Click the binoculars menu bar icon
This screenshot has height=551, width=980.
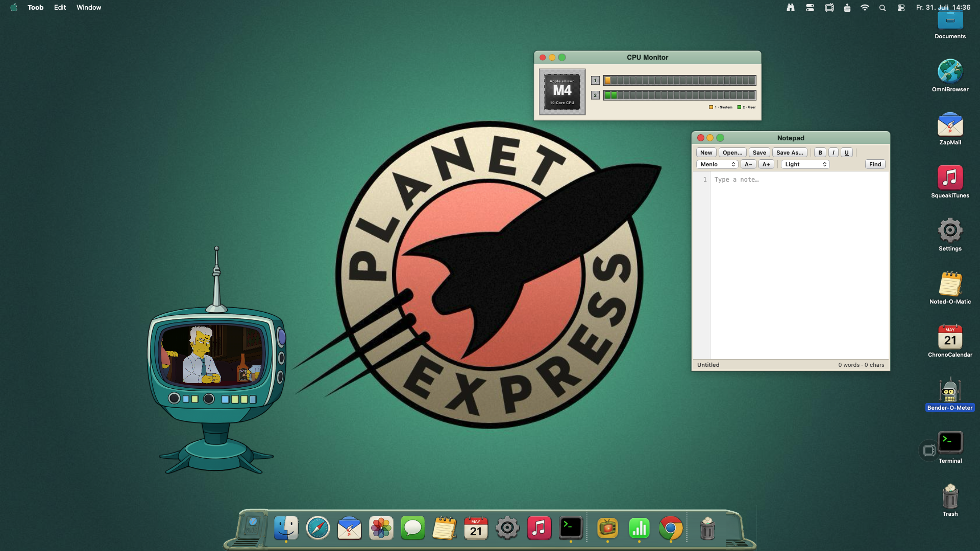(x=791, y=8)
